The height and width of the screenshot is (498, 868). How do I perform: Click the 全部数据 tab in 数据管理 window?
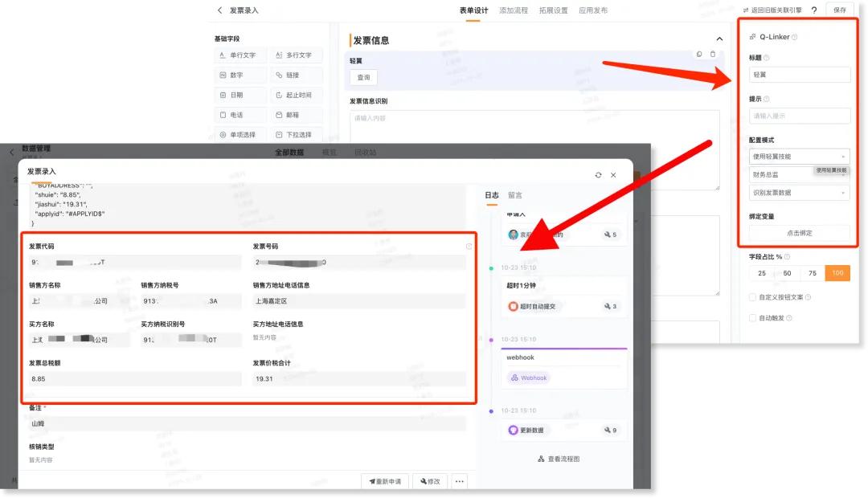(289, 153)
